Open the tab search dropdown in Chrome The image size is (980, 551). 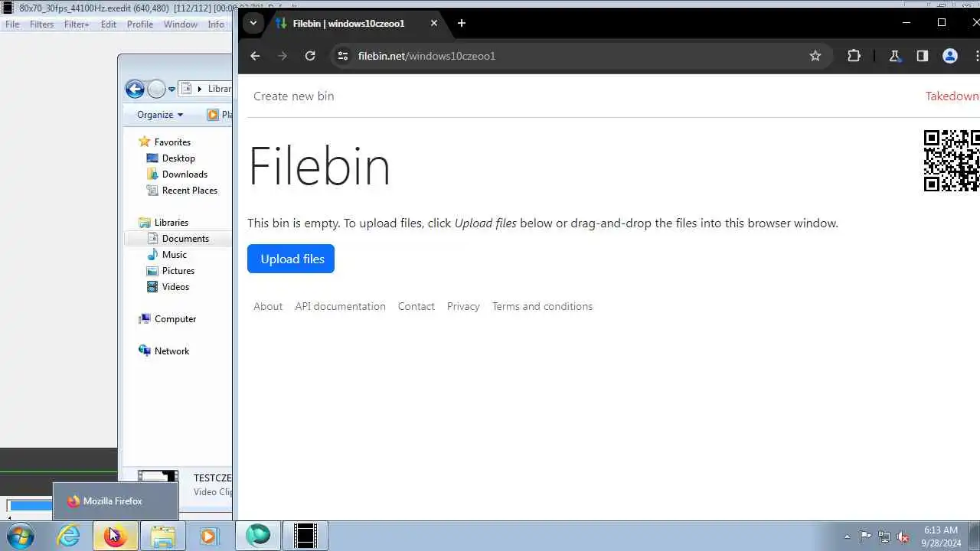click(x=253, y=23)
